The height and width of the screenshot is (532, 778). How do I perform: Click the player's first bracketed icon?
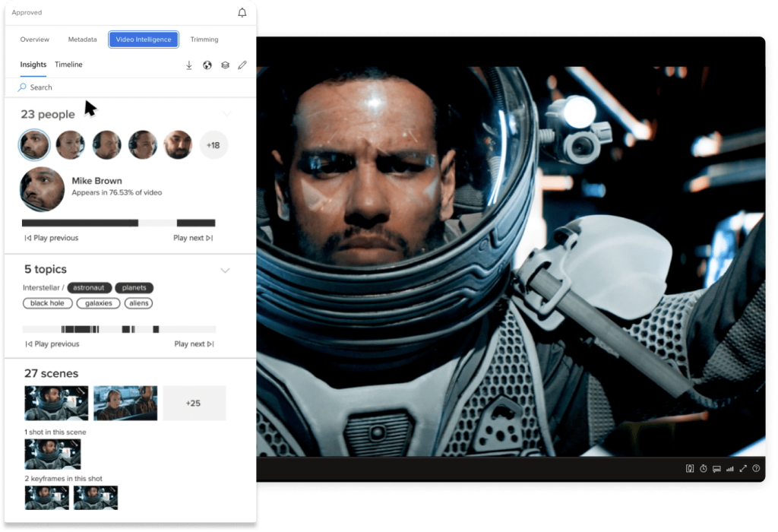pyautogui.click(x=690, y=468)
